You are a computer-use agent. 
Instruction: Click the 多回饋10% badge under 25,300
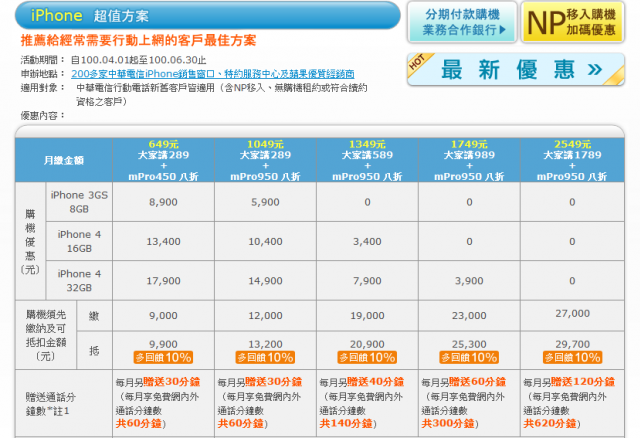(469, 358)
